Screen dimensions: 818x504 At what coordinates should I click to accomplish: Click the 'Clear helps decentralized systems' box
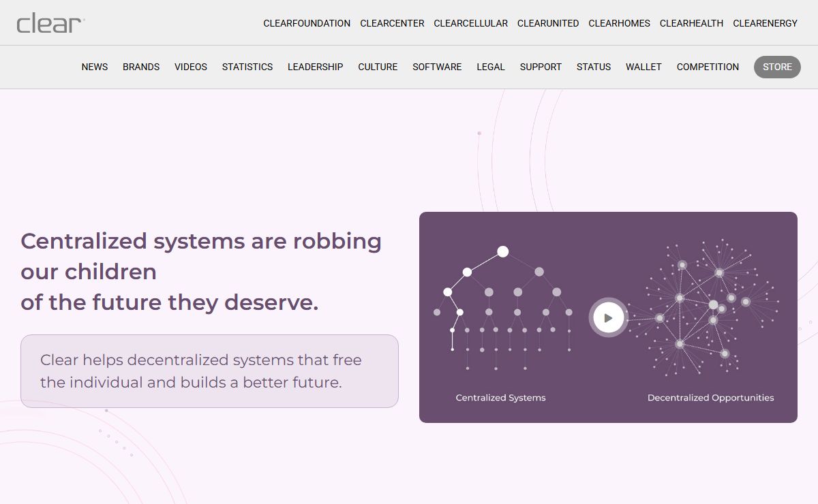(x=209, y=371)
